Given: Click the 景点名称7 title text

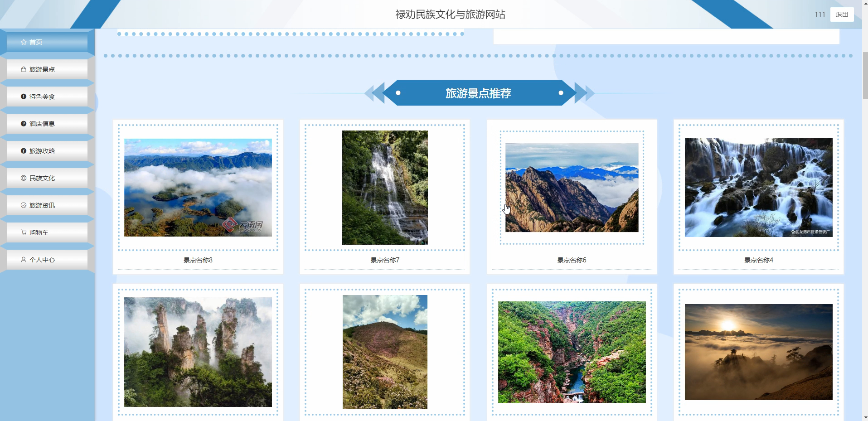Looking at the screenshot, I should coord(385,260).
